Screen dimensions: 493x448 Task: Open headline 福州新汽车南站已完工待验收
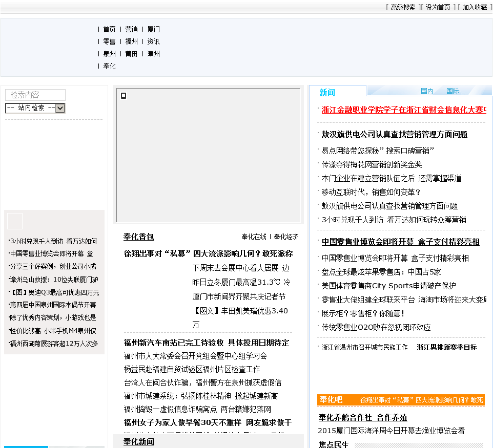pyautogui.click(x=206, y=343)
